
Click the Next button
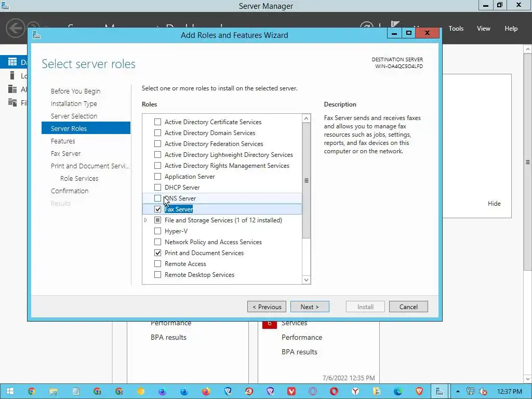(310, 307)
